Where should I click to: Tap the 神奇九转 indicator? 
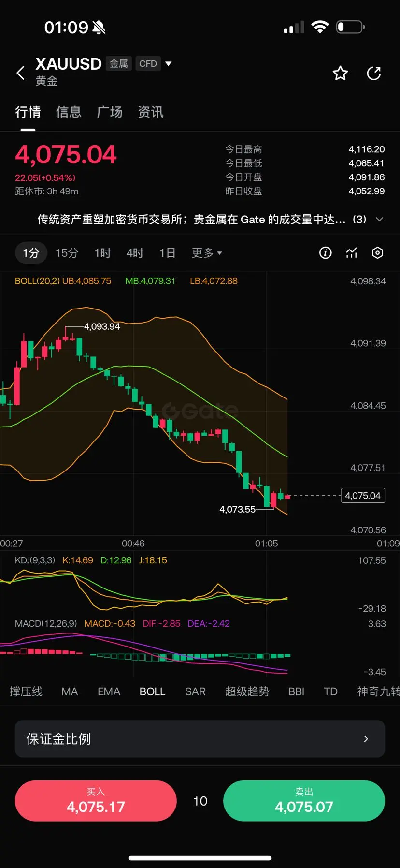pos(378,691)
